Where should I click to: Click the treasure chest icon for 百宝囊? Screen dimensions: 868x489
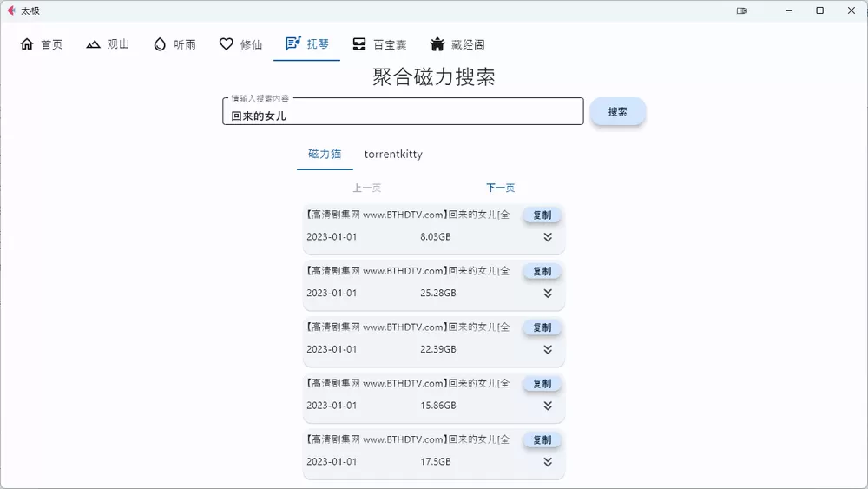(x=359, y=43)
